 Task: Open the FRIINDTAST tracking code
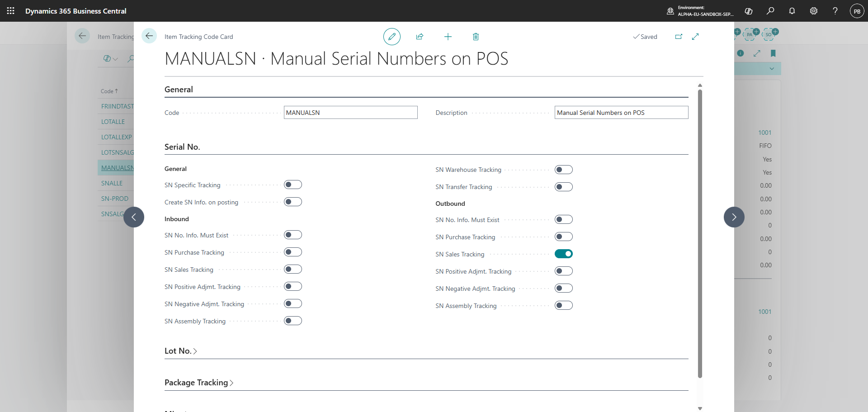(x=118, y=106)
